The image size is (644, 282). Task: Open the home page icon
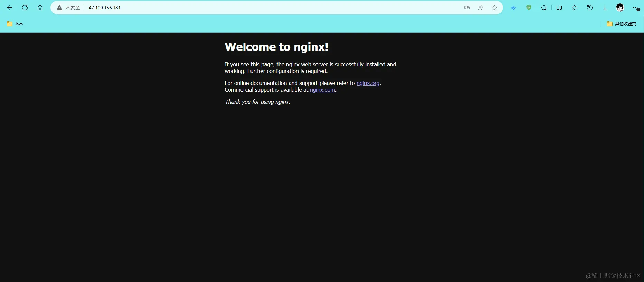40,8
